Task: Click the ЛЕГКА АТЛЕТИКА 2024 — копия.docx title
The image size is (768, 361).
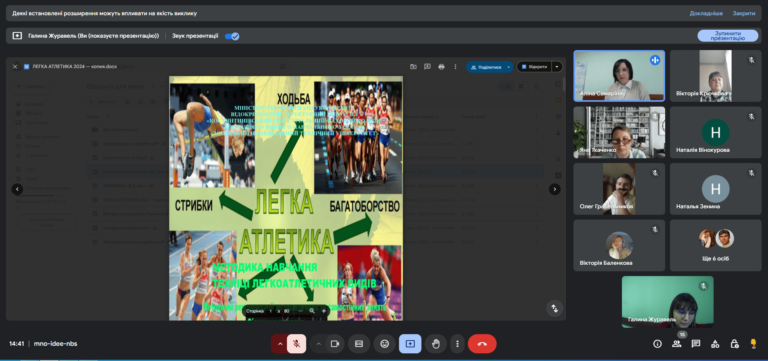Action: tap(74, 67)
